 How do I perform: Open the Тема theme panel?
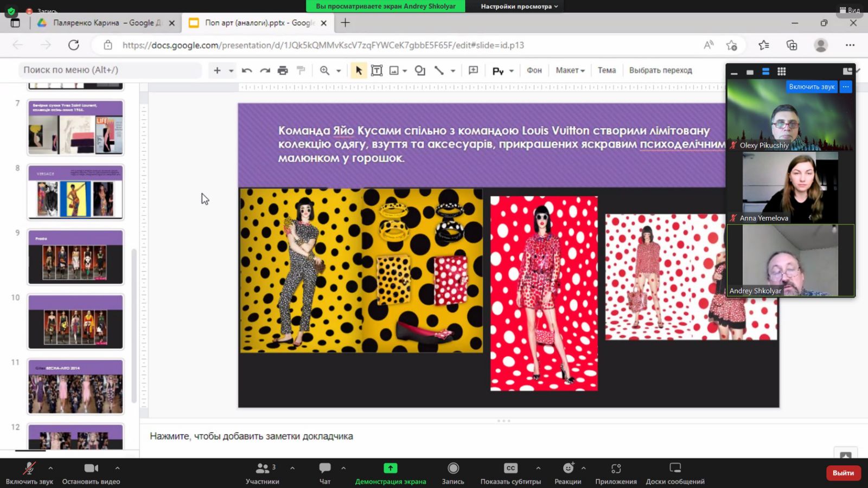pos(607,70)
